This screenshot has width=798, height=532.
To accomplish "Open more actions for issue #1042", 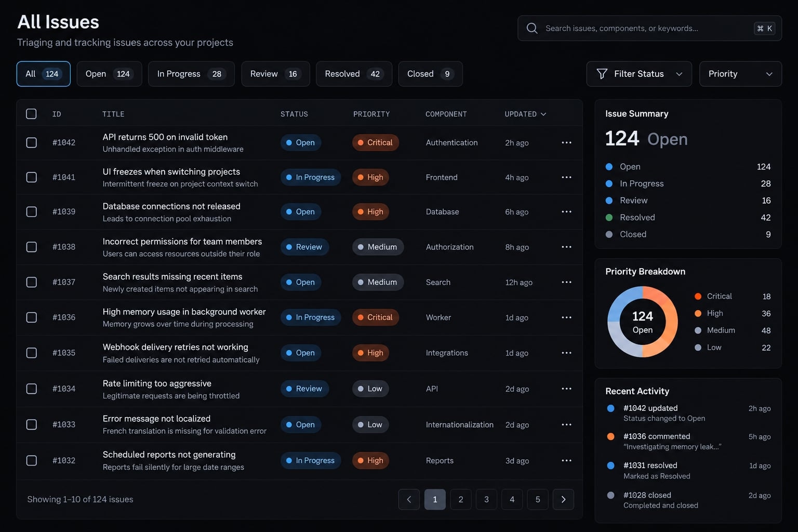I will (566, 142).
